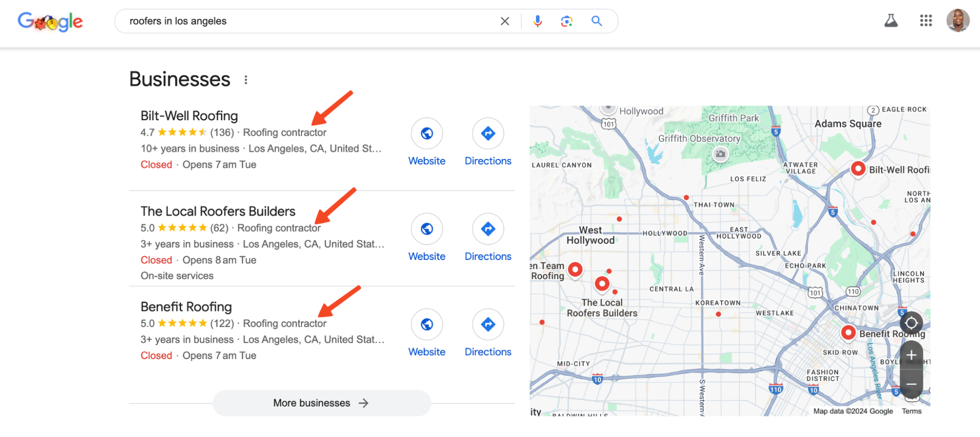Open the Website link for The Local Roofers Builders
Viewport: 980px width, 437px height.
427,257
